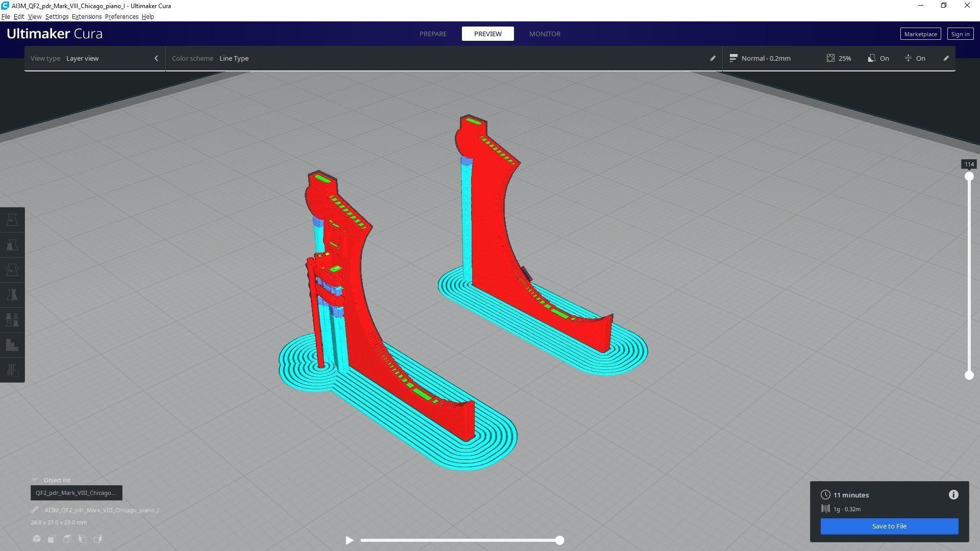Click the Save to File button

pyautogui.click(x=889, y=526)
